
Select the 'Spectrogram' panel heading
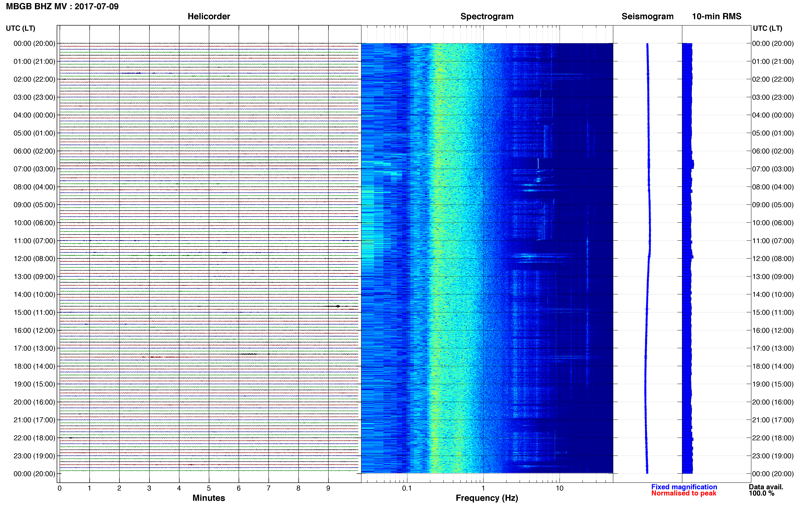point(487,16)
